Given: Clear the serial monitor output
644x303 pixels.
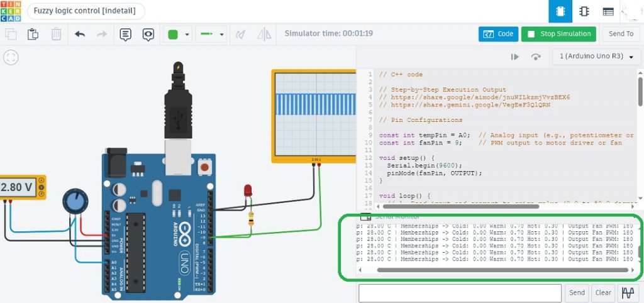Looking at the screenshot, I should tap(603, 293).
